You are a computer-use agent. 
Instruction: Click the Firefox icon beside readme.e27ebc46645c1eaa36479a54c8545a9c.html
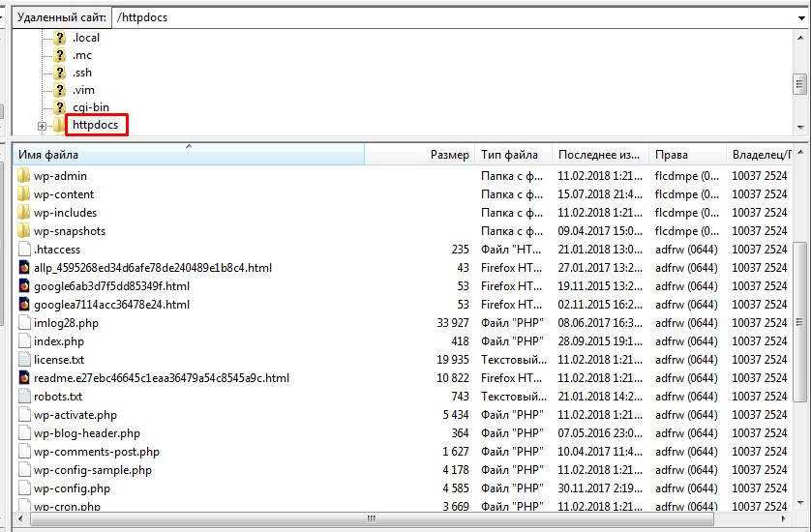24,378
